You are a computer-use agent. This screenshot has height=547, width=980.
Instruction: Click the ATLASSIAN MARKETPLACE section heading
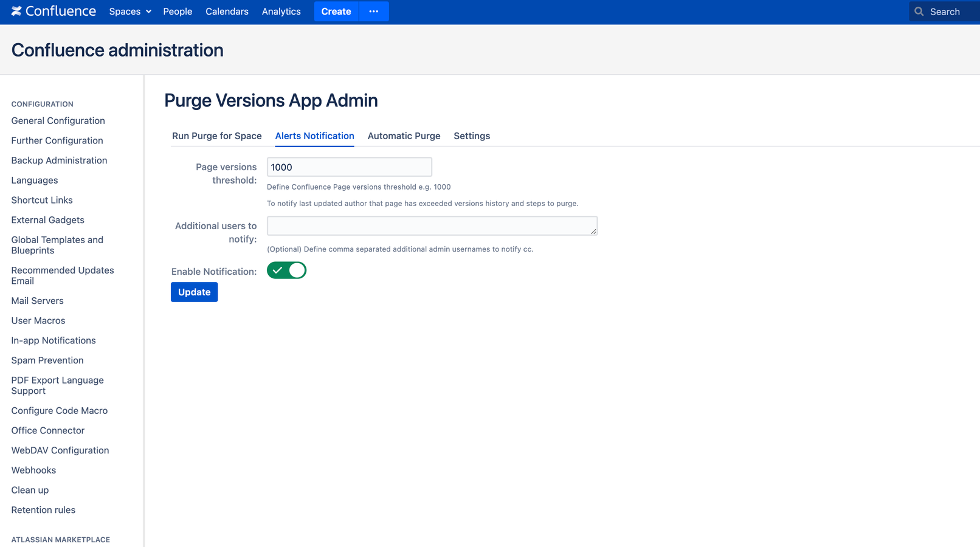(x=60, y=540)
